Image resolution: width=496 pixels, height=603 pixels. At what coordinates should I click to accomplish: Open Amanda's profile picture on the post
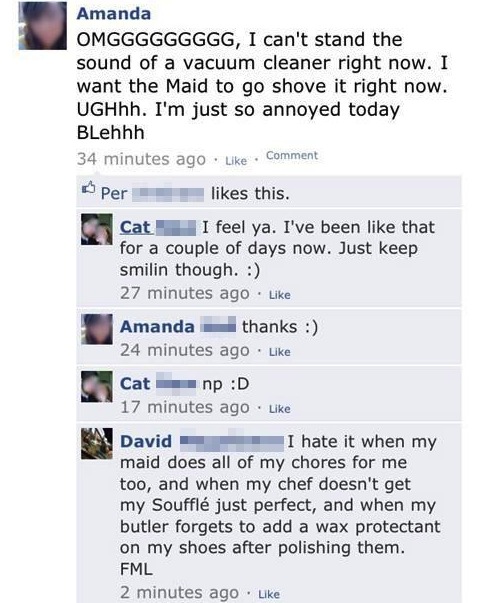43,25
